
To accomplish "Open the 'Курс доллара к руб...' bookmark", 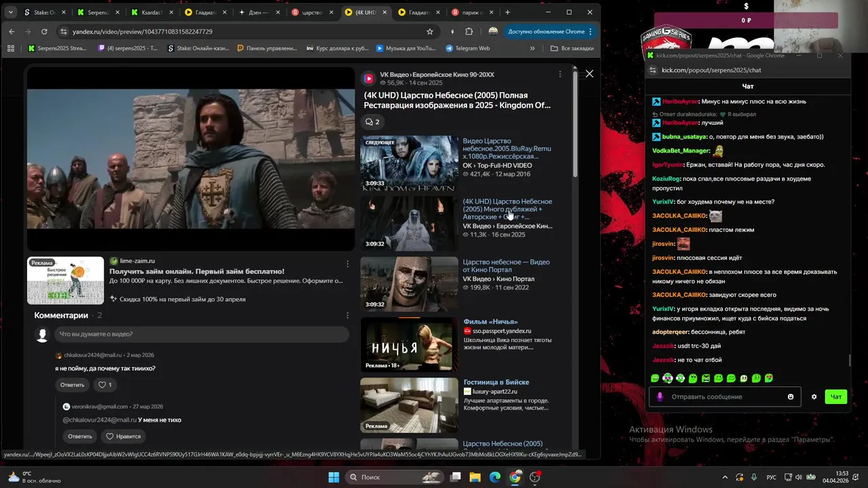I will (338, 48).
